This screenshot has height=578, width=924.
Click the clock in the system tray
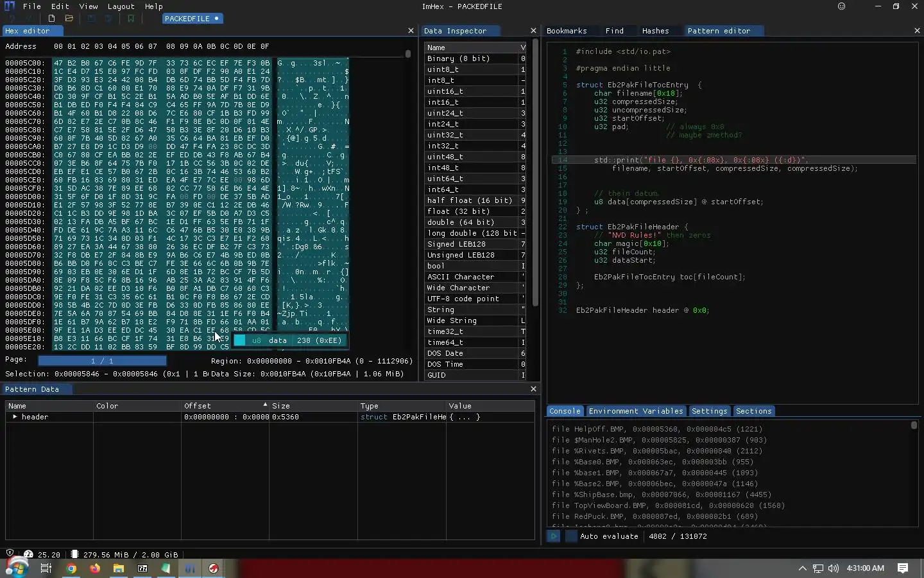coord(865,568)
